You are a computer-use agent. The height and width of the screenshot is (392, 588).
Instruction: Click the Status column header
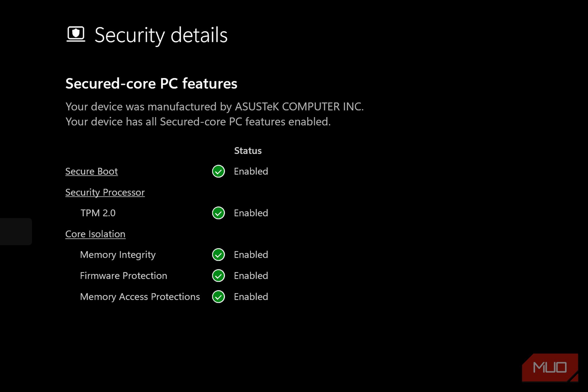248,151
